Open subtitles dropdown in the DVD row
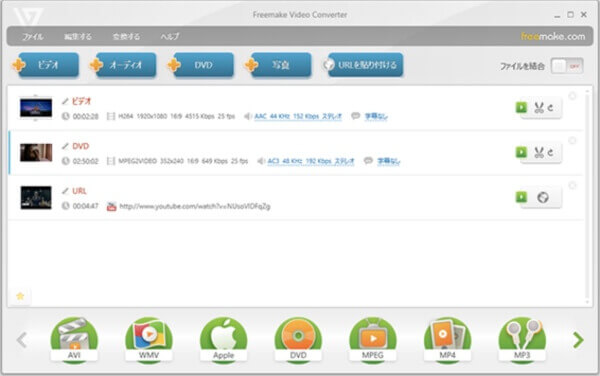Screen dimensions: 600x376 [388, 161]
